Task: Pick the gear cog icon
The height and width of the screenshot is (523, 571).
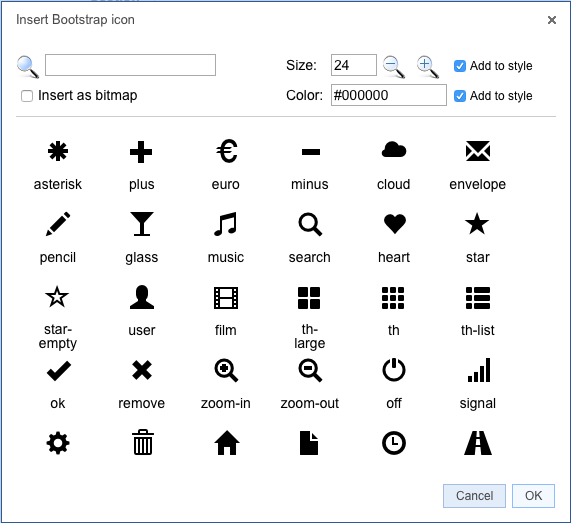Action: coord(58,443)
